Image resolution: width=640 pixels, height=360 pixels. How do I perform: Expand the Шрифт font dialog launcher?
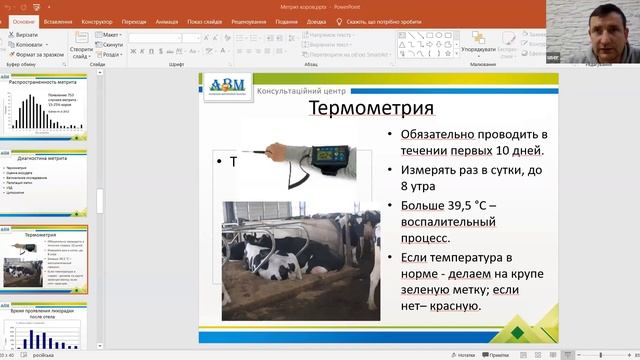(230, 64)
